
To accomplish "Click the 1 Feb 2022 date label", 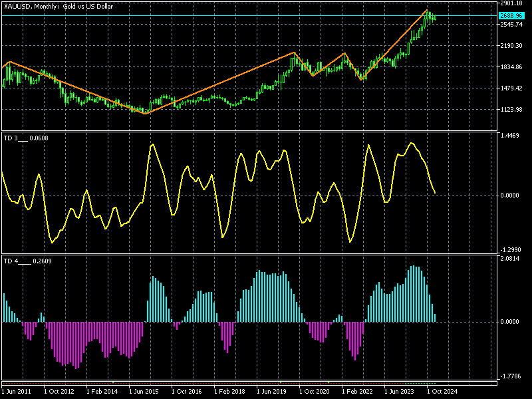I will coord(357,391).
